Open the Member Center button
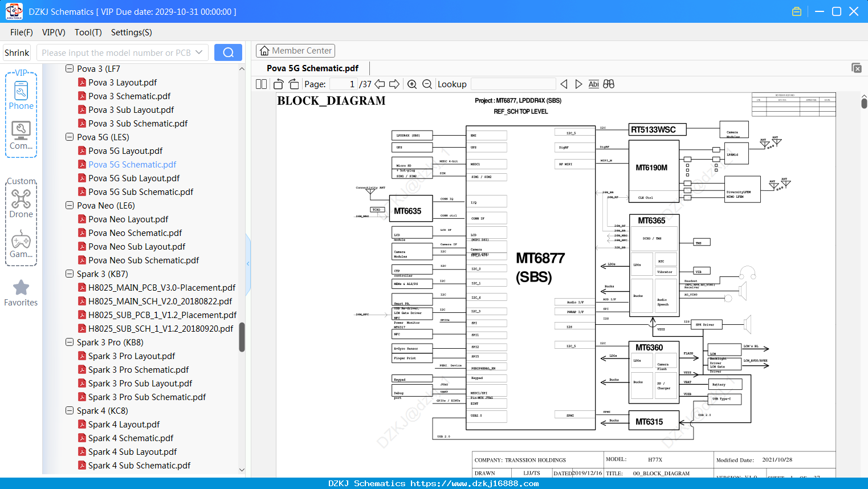This screenshot has width=868, height=489. click(295, 51)
